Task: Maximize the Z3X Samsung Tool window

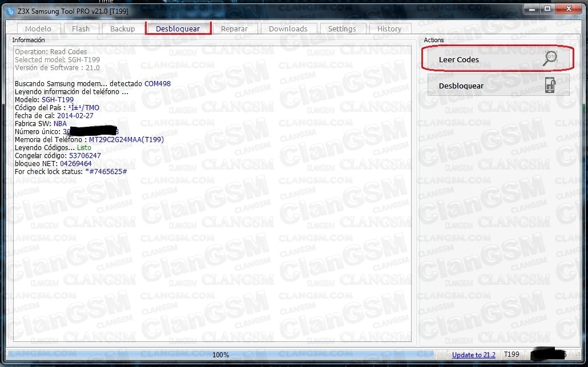Action: tap(547, 9)
